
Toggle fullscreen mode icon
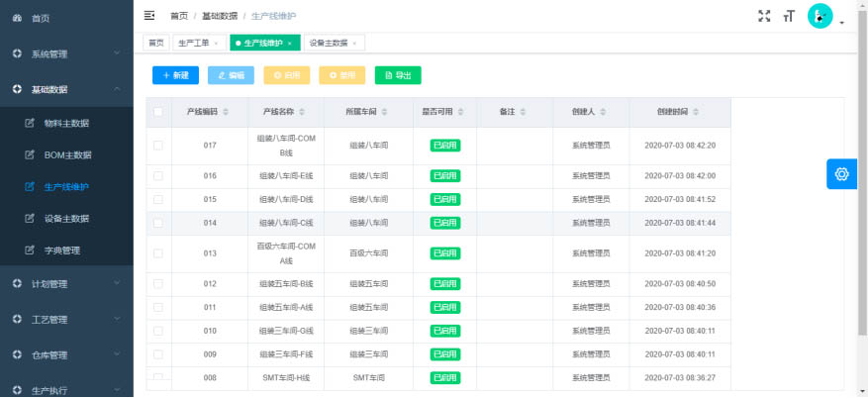tap(763, 16)
